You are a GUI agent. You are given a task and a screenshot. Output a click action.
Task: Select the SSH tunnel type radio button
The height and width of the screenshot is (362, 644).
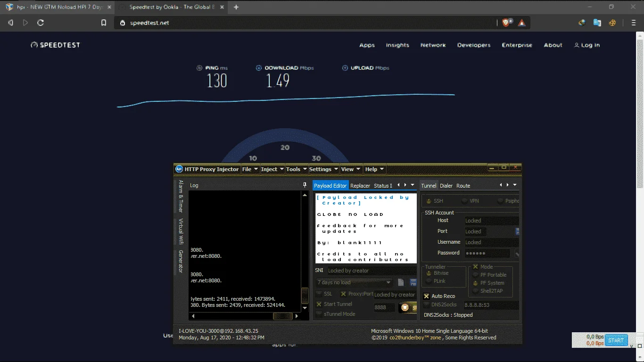pos(429,201)
